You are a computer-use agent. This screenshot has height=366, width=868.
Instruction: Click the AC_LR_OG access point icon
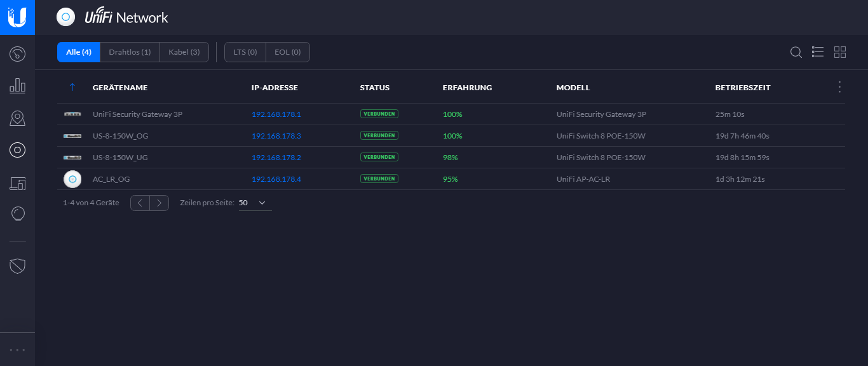pos(72,179)
